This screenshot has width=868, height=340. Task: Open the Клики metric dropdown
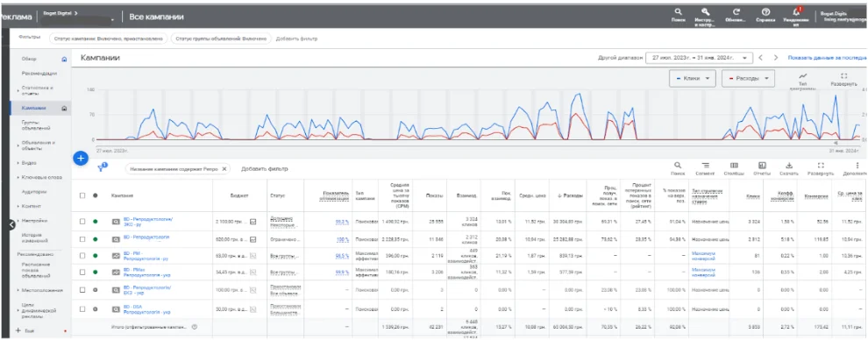(x=692, y=79)
